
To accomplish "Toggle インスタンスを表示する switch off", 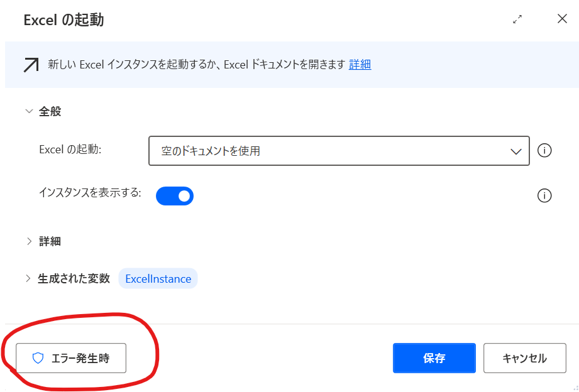I will 175,196.
